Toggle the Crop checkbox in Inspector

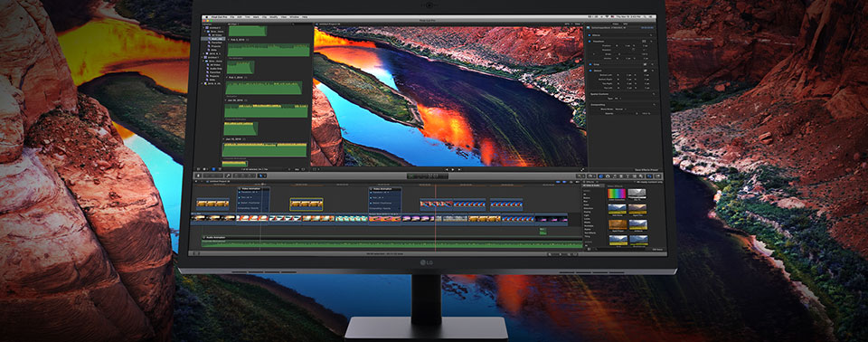[590, 64]
